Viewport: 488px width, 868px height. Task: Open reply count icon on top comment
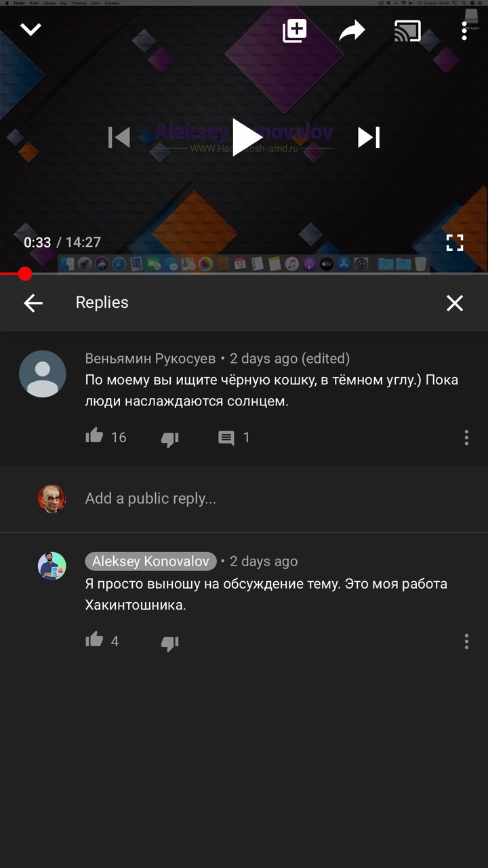click(x=226, y=438)
